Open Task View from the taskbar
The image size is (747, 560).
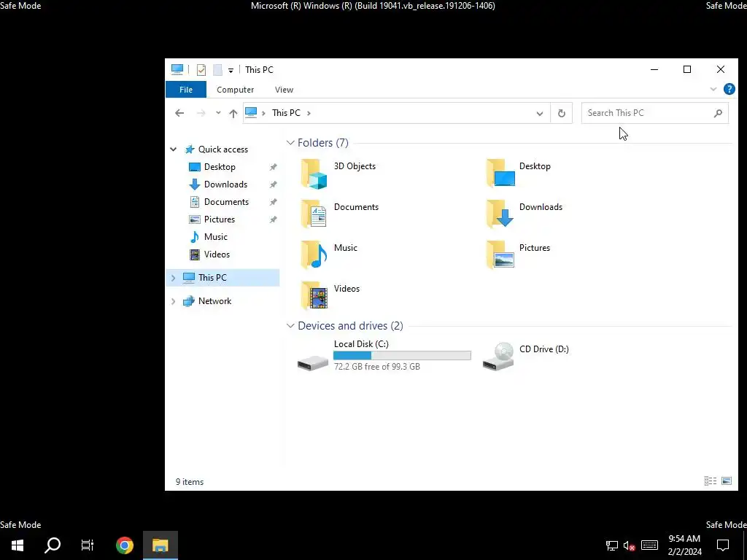pos(88,545)
